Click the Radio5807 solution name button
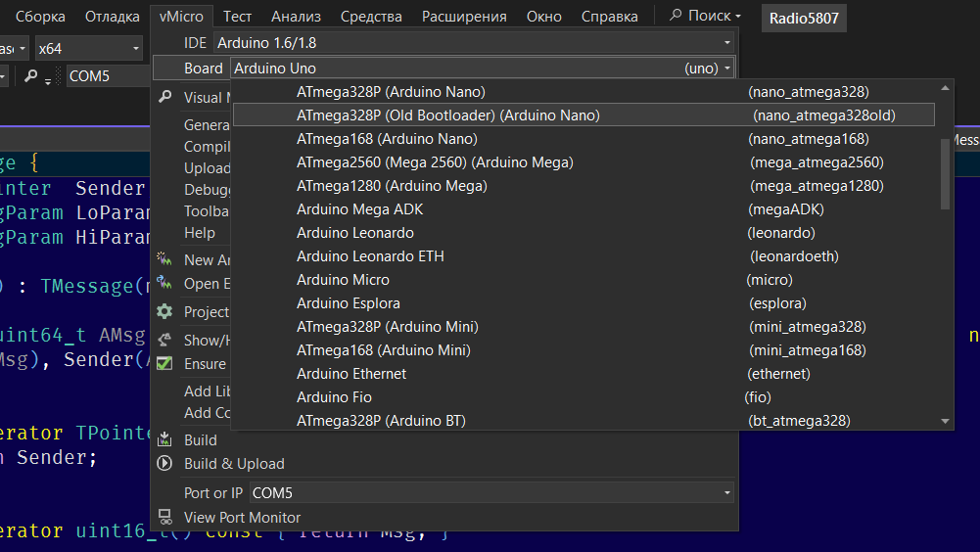The width and height of the screenshot is (980, 552). point(804,19)
